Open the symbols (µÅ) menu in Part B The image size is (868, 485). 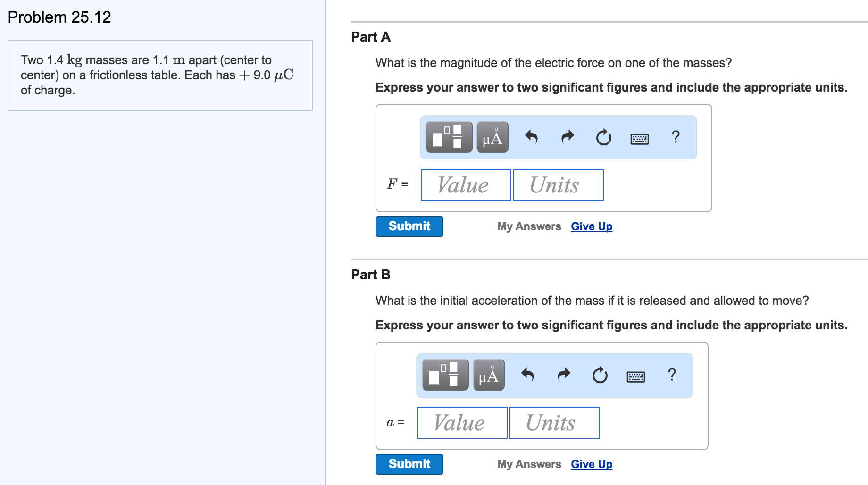click(x=489, y=375)
